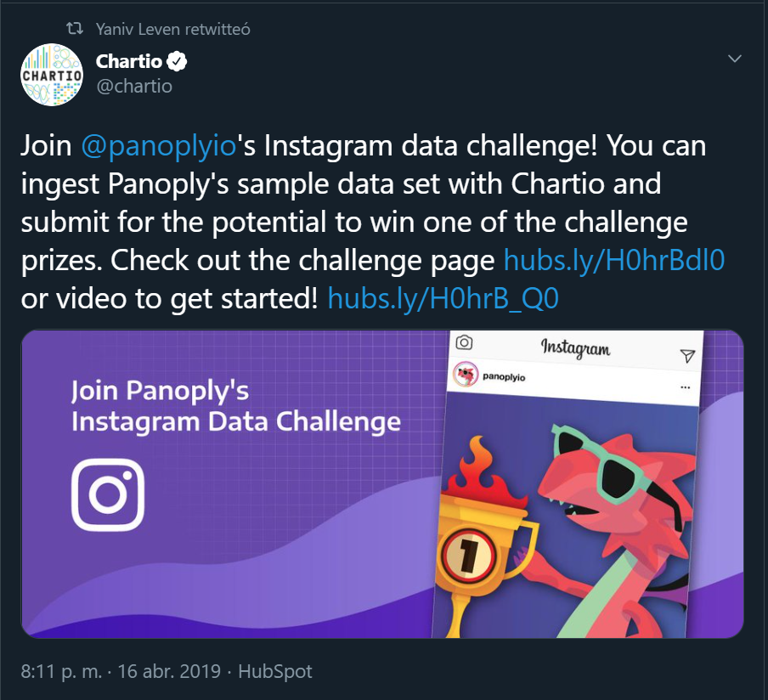Click the large Instagram logo in banner
768x700 pixels.
tap(108, 495)
